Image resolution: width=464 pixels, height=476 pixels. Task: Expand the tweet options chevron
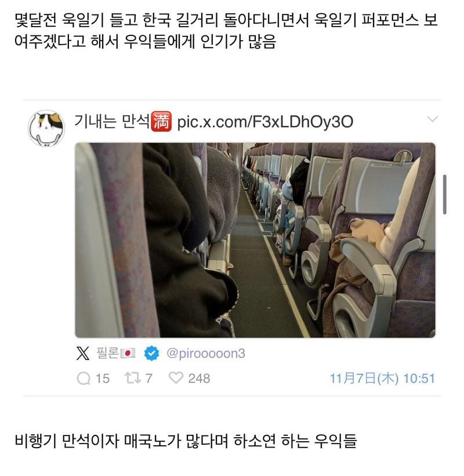pyautogui.click(x=432, y=119)
